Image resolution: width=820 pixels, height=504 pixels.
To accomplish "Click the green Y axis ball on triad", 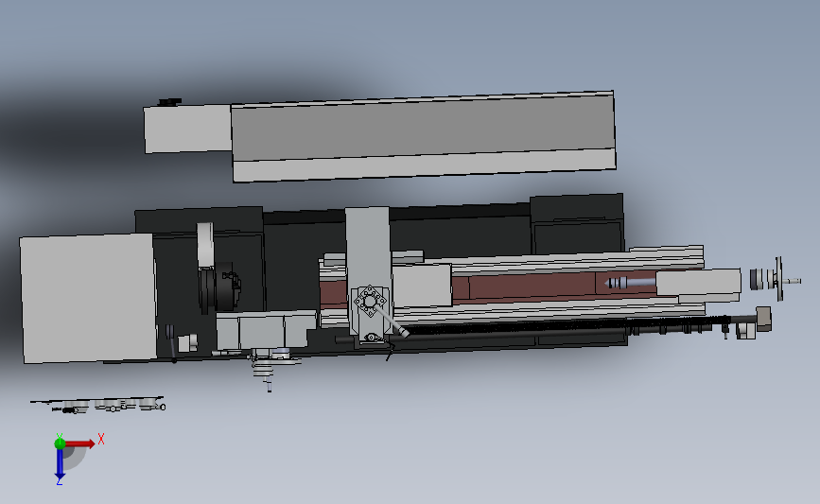I will (x=60, y=443).
